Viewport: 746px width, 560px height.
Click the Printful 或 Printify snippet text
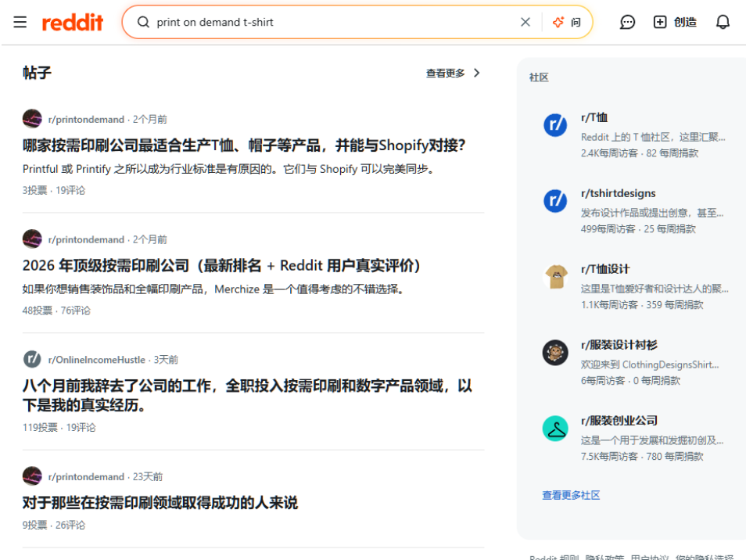(229, 169)
